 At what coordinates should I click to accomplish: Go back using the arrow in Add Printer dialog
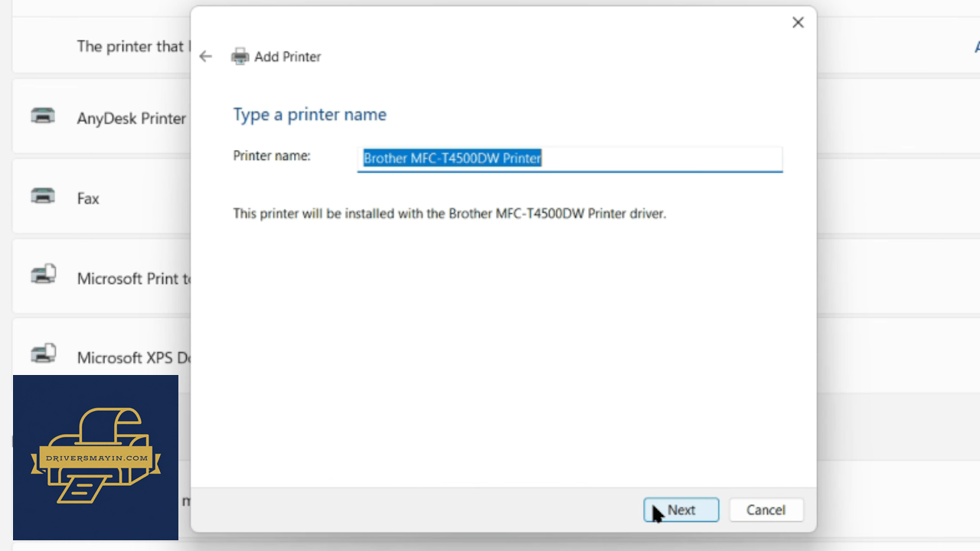(205, 57)
